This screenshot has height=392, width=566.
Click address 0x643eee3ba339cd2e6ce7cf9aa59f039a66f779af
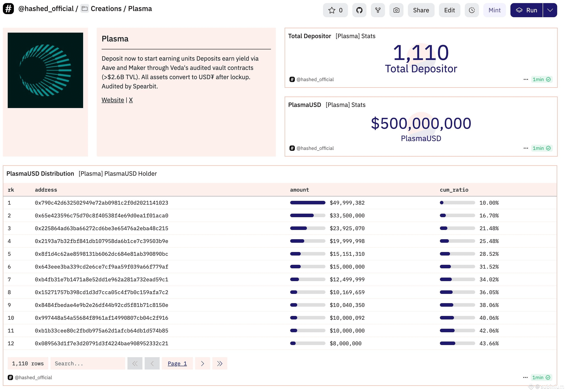coord(101,267)
